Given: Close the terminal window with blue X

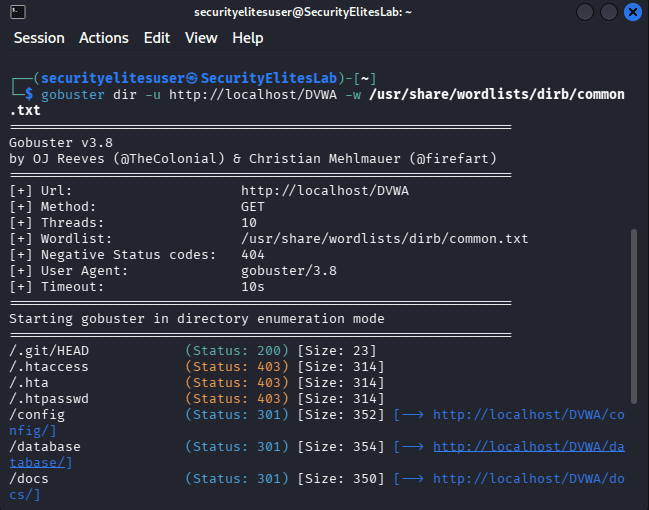Looking at the screenshot, I should tap(632, 12).
